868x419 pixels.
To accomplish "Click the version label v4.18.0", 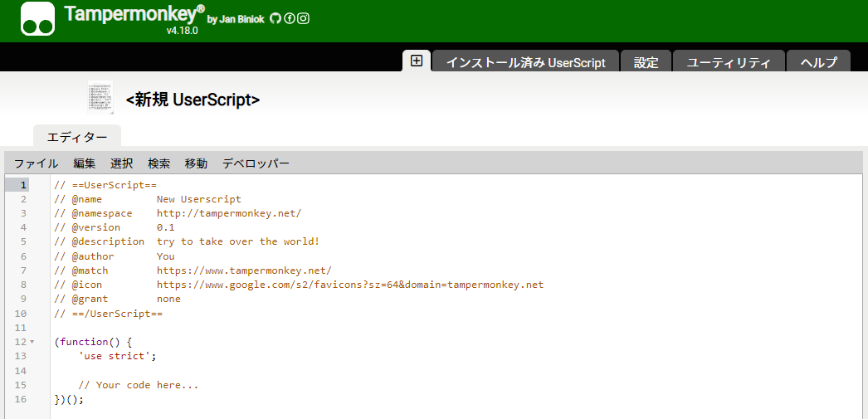I will pos(182,31).
